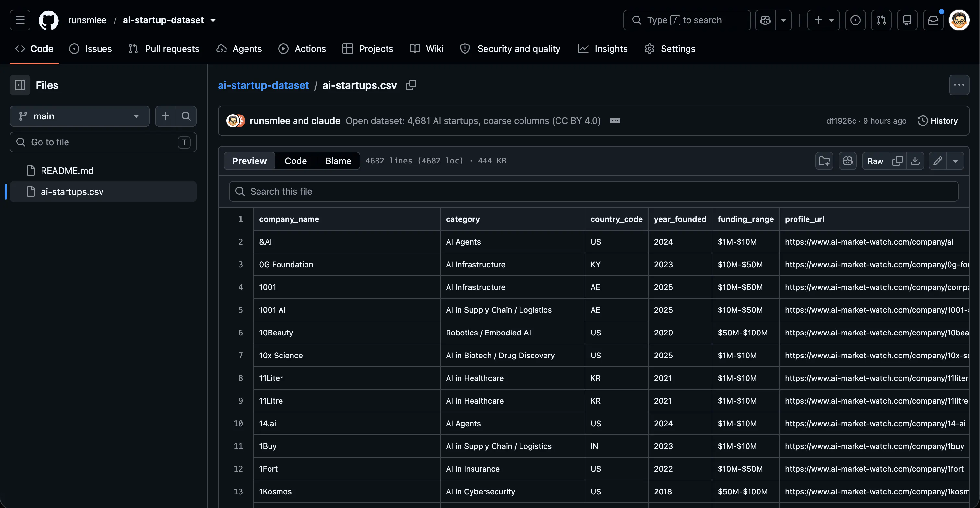Viewport: 980px width, 508px height.
Task: Open the Insights tab
Action: pyautogui.click(x=603, y=49)
